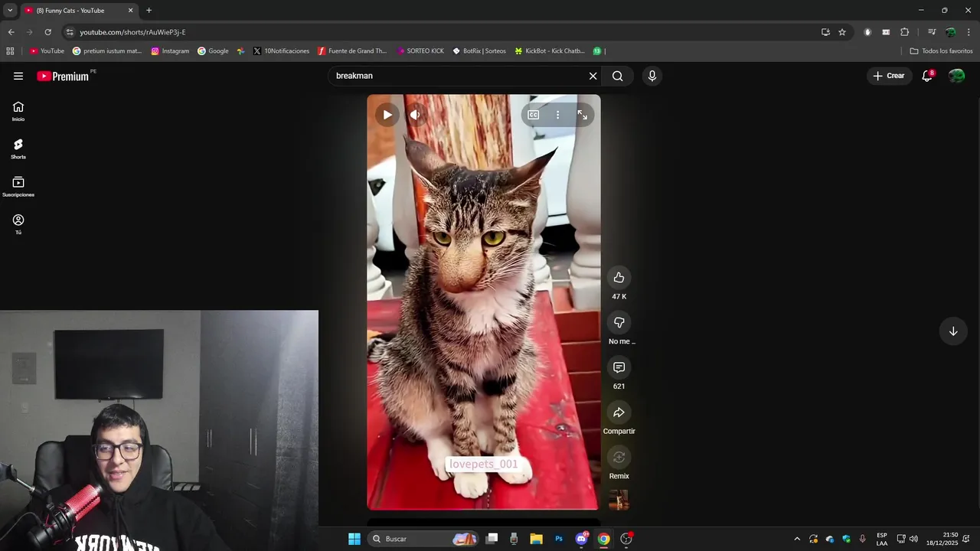Open Chrome profile avatar
The height and width of the screenshot is (551, 980).
coord(950,32)
